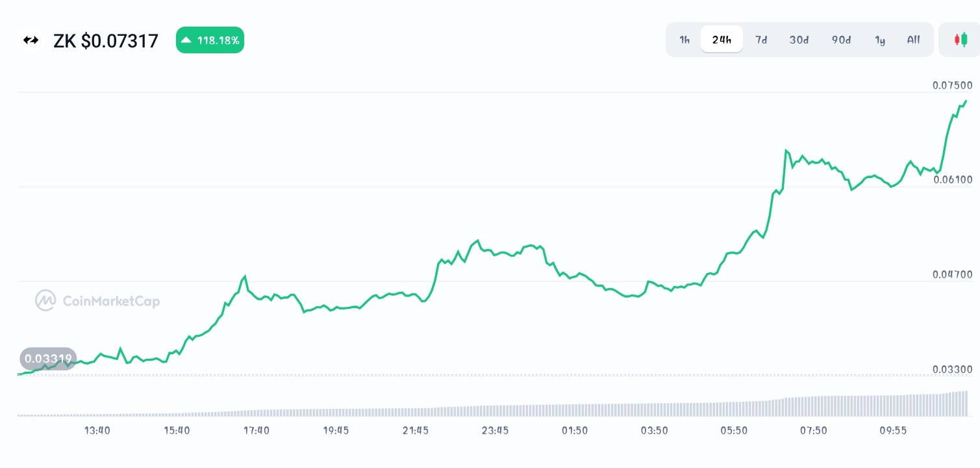Viewport: 980px width, 468px height.
Task: Click the 01:50 time axis label
Action: coord(575,430)
